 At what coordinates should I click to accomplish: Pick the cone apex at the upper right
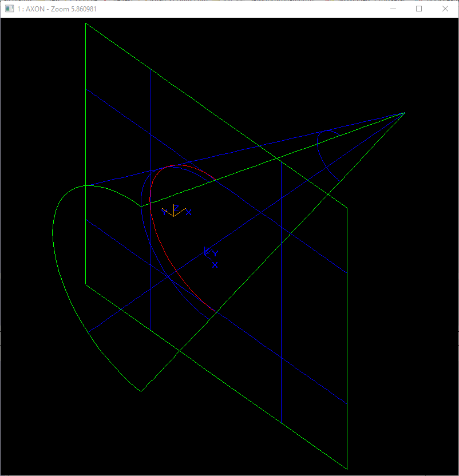click(x=405, y=113)
